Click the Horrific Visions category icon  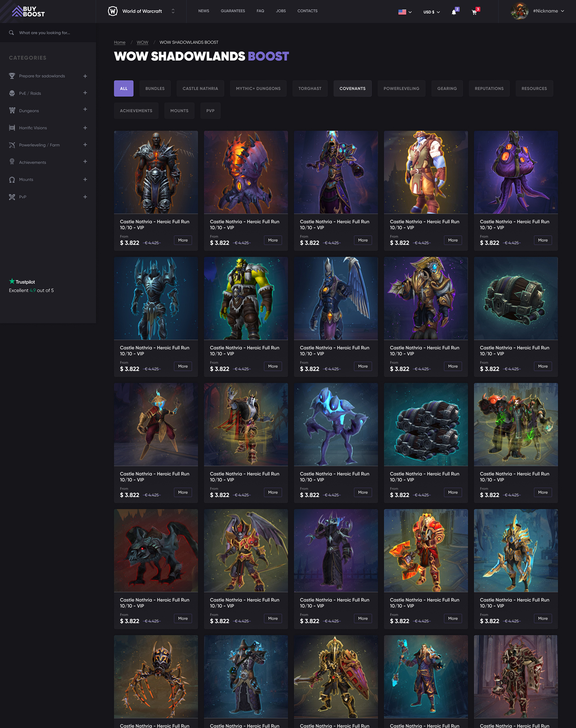12,128
